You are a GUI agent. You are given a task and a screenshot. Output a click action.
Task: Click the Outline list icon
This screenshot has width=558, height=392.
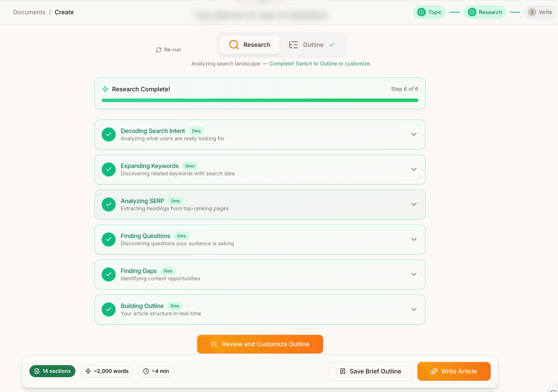293,45
